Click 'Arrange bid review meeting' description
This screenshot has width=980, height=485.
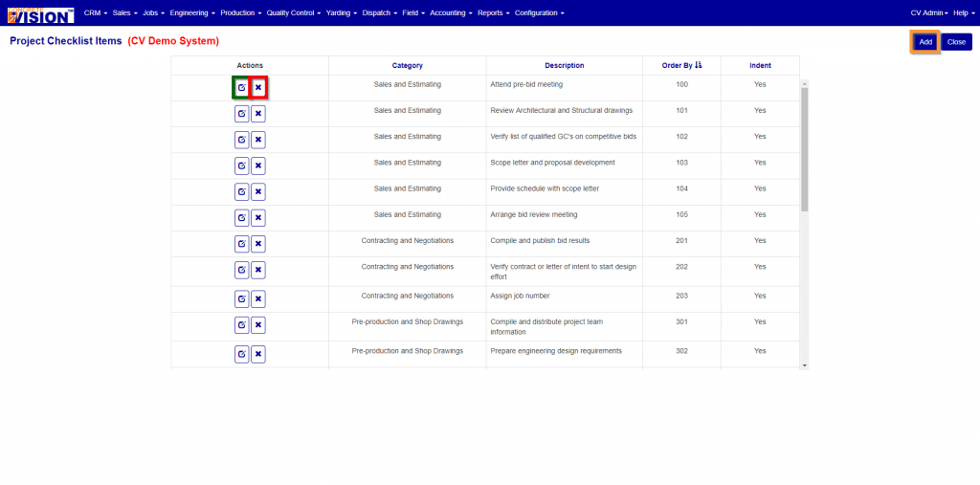[534, 214]
